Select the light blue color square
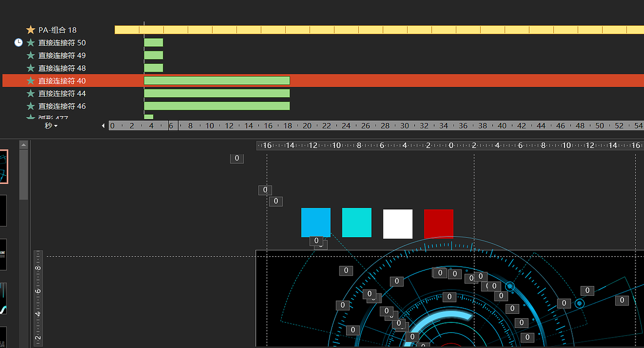 (x=316, y=223)
